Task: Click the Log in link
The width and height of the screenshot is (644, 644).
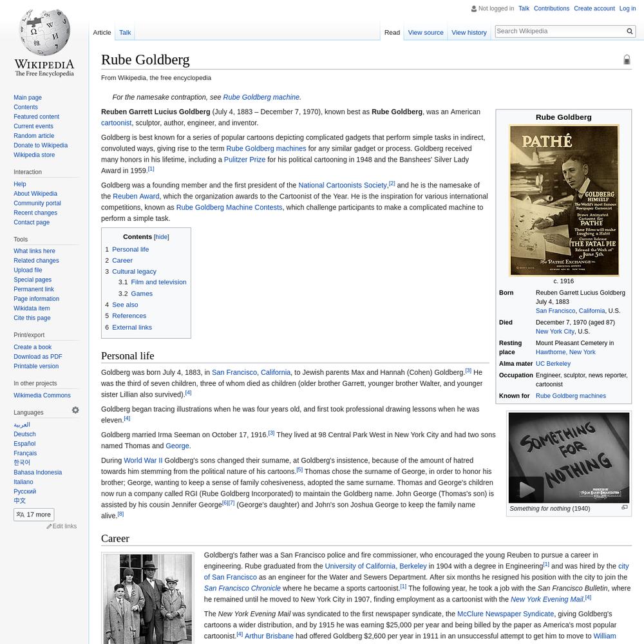Action: pos(627,8)
